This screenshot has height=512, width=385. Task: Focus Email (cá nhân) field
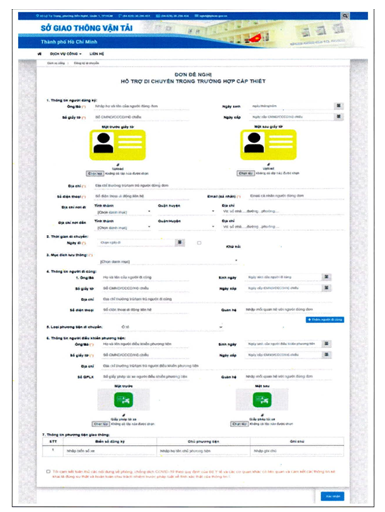point(296,196)
